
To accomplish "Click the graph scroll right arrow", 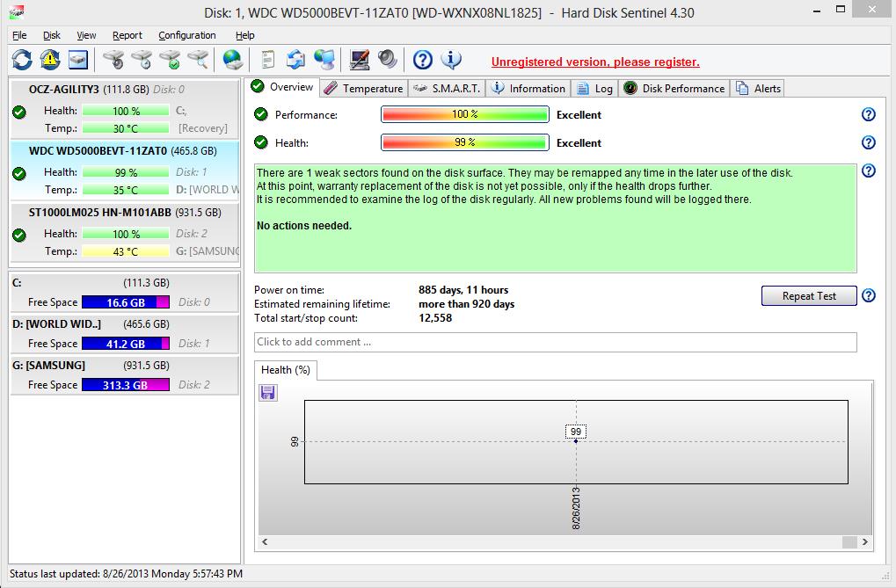I will (865, 541).
